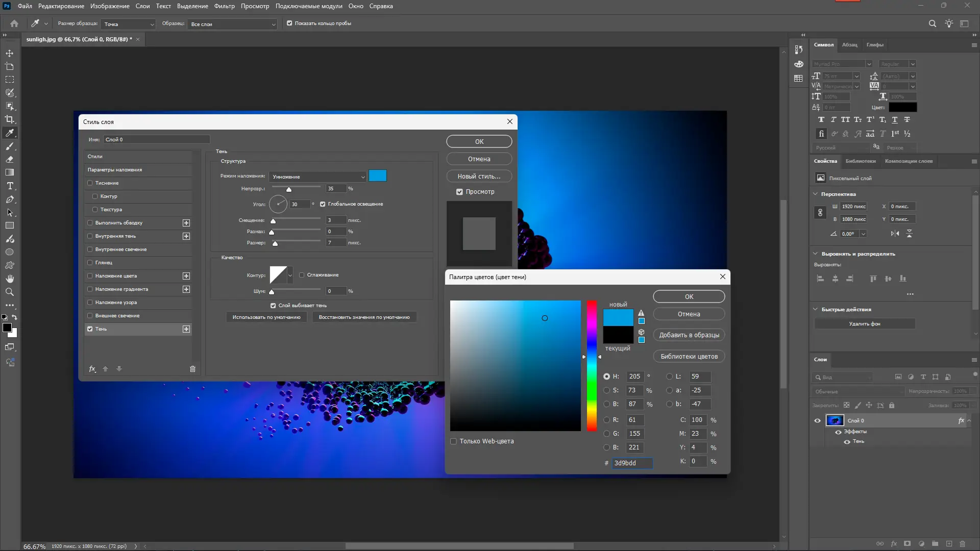Select the Brush tool
The height and width of the screenshot is (551, 980).
pos(9,146)
